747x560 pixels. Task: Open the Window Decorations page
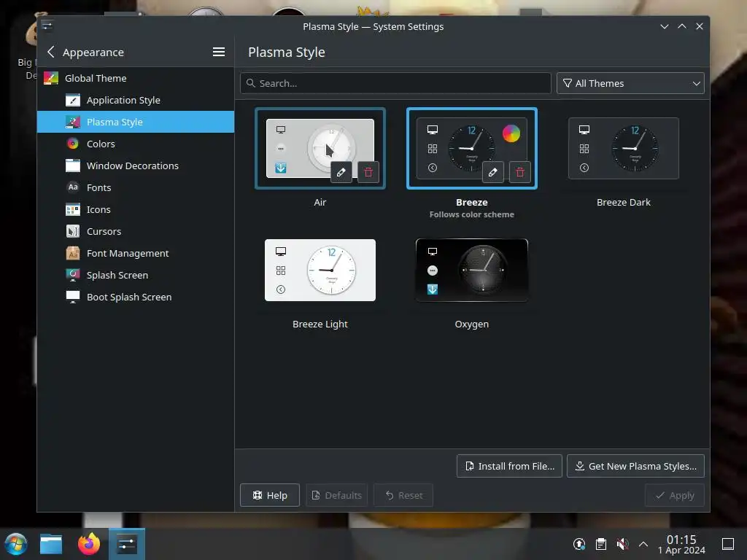tap(135, 166)
